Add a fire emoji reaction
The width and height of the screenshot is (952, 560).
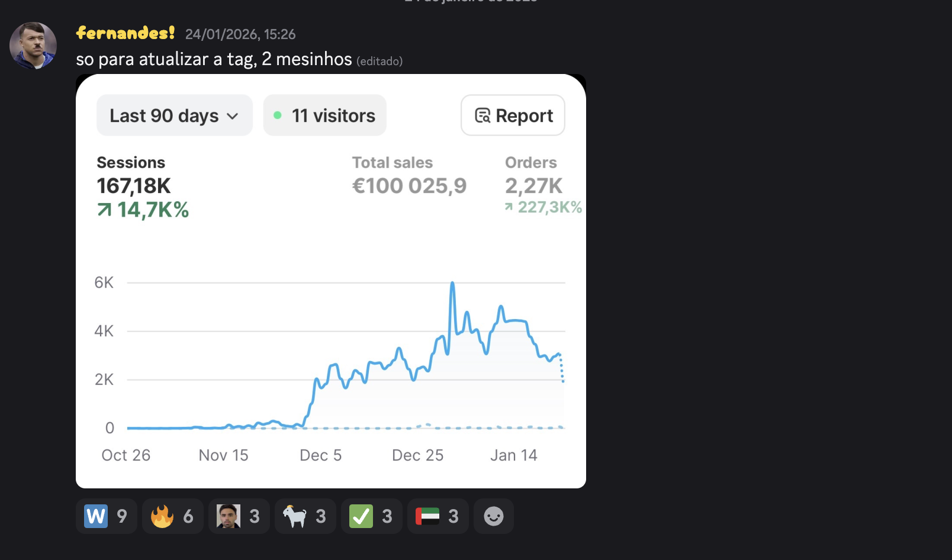[x=172, y=516]
